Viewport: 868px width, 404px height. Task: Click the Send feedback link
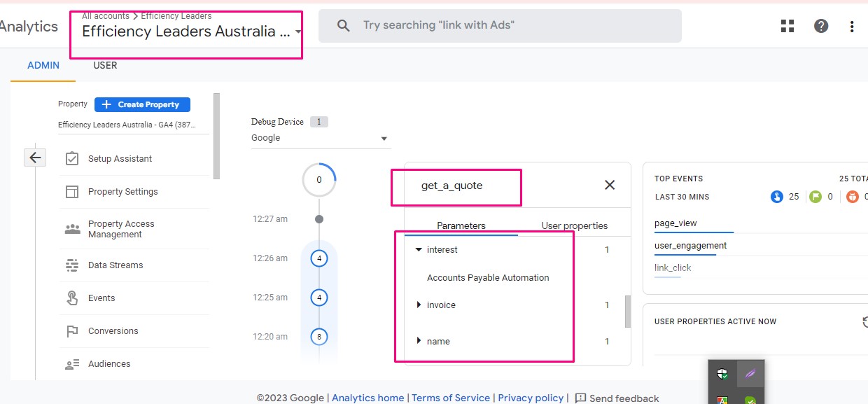tap(624, 398)
